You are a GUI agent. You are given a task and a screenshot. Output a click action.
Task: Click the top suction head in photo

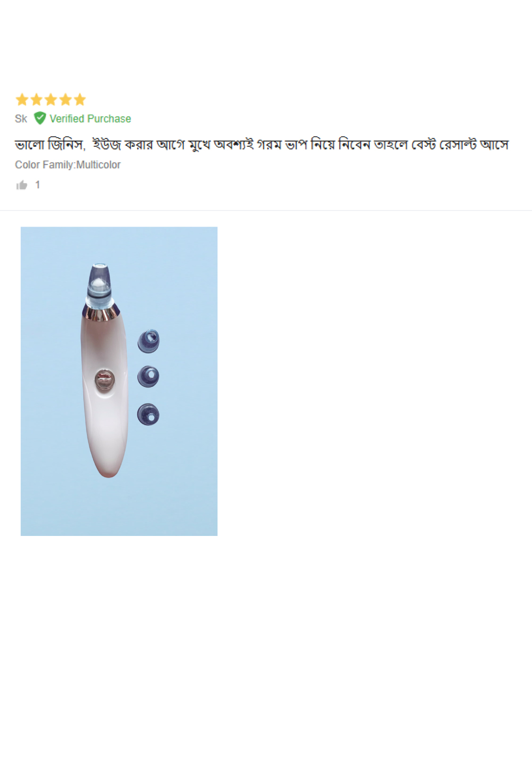click(148, 341)
